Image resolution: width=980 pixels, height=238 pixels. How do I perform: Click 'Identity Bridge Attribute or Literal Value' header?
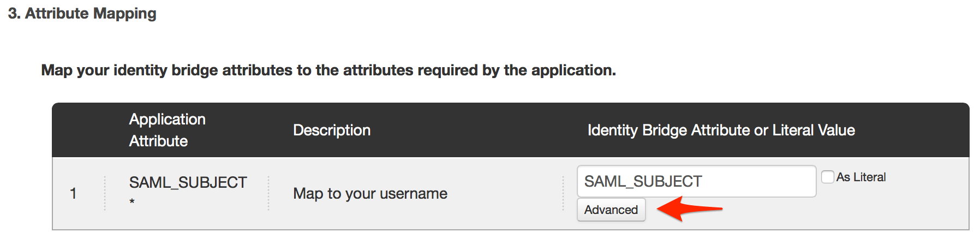coord(721,130)
